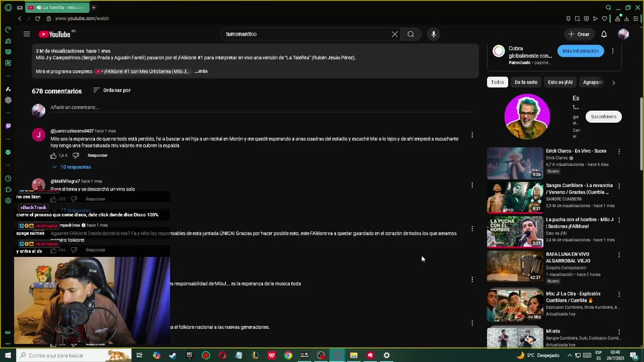The image size is (644, 362).
Task: Click the Crear button
Action: pos(579,34)
